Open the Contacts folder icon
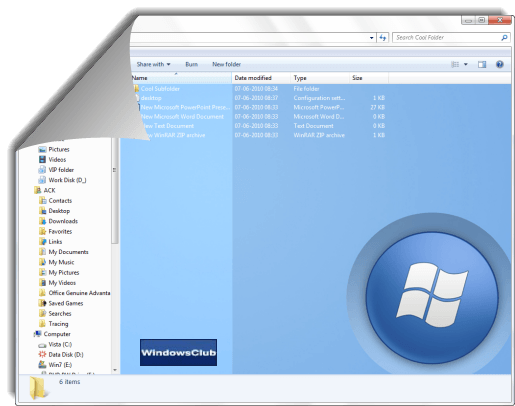This screenshot has height=406, width=515. [42, 201]
